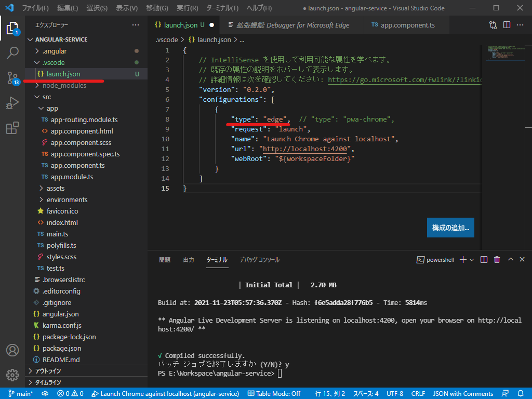Collapse the .vscode folder
This screenshot has height=399, width=532.
click(x=86, y=62)
